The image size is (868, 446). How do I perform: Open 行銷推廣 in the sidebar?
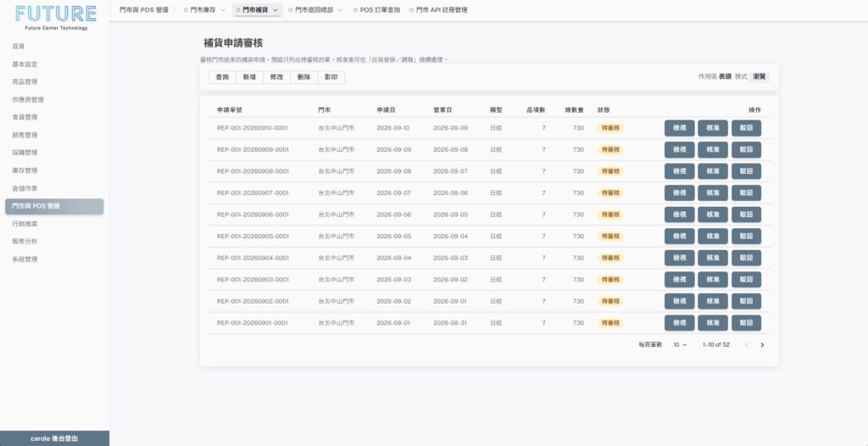click(x=54, y=224)
